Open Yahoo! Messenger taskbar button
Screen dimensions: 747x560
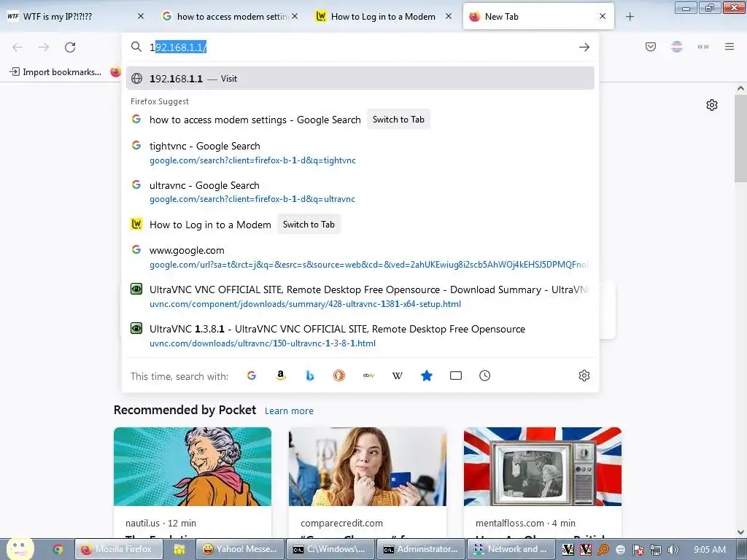(239, 549)
